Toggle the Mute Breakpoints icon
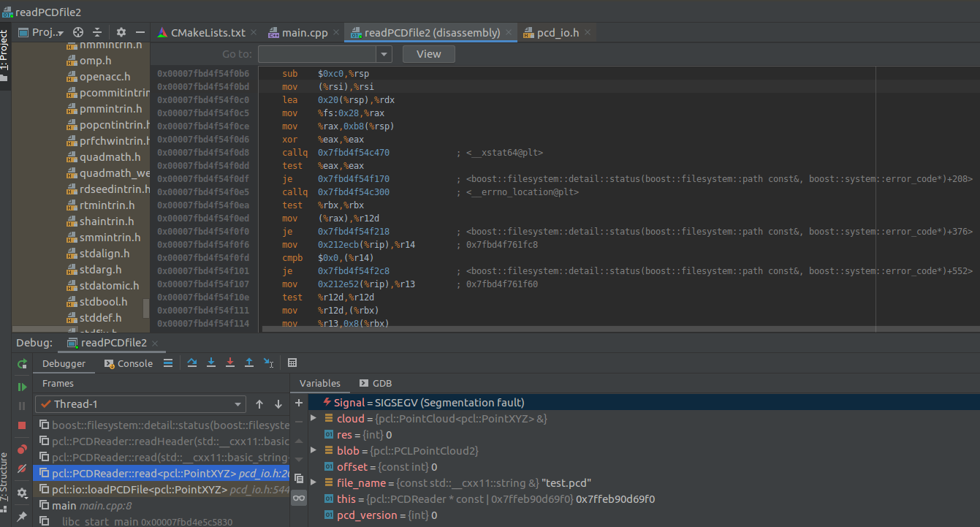Image resolution: width=980 pixels, height=527 pixels. click(x=22, y=469)
